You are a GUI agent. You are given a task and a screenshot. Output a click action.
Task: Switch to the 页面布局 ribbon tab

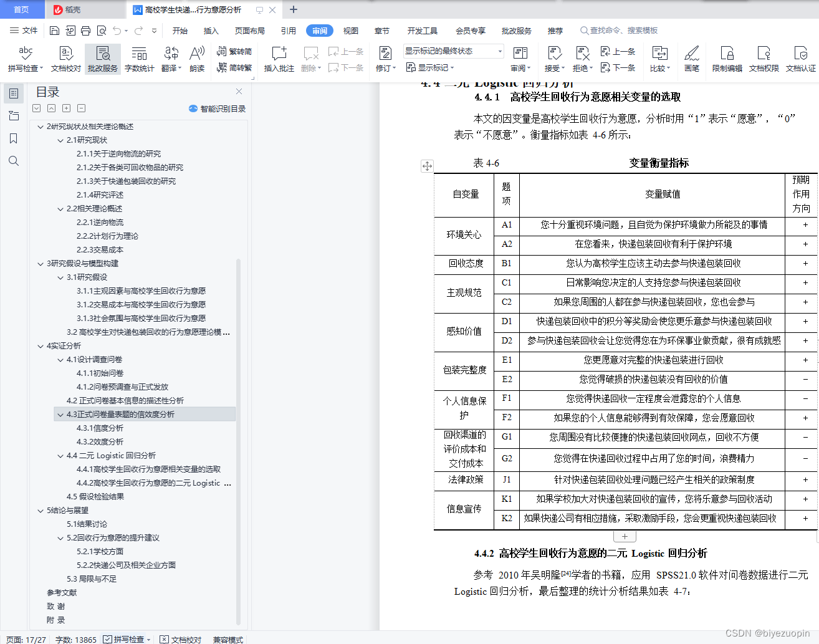tap(250, 31)
